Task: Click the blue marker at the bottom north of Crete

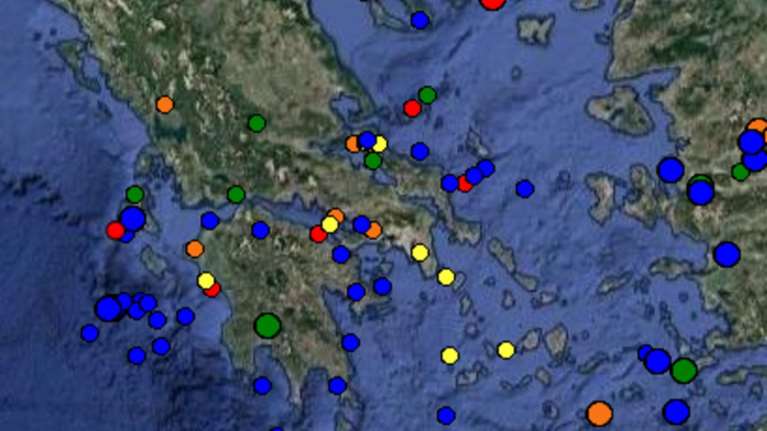Action: tap(446, 416)
